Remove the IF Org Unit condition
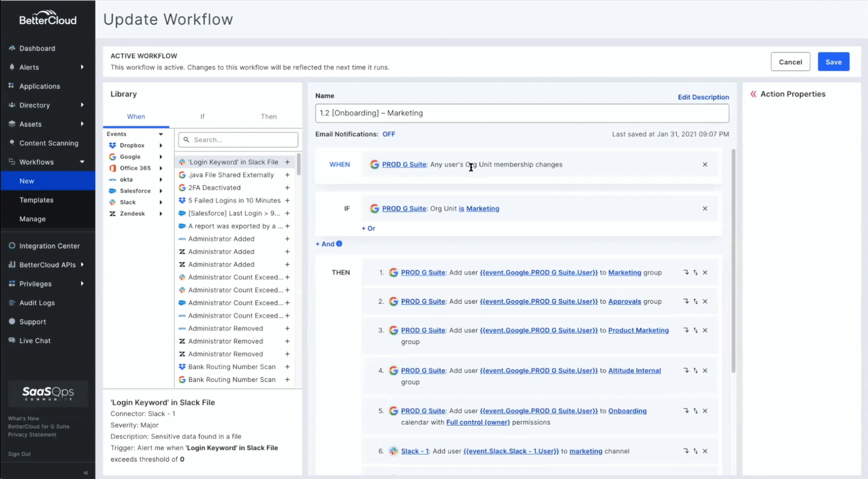Viewport: 868px width, 479px height. coord(705,208)
